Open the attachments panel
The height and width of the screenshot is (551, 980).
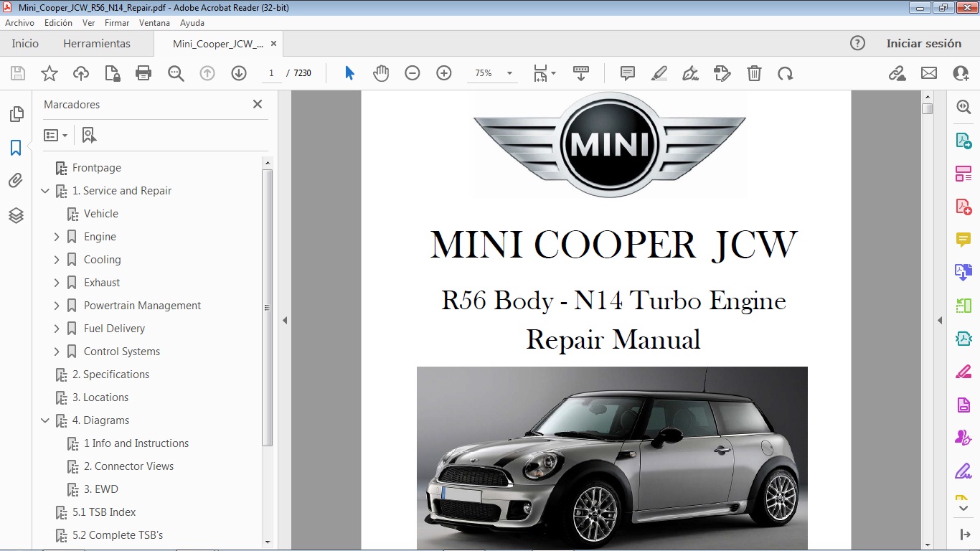[x=16, y=180]
